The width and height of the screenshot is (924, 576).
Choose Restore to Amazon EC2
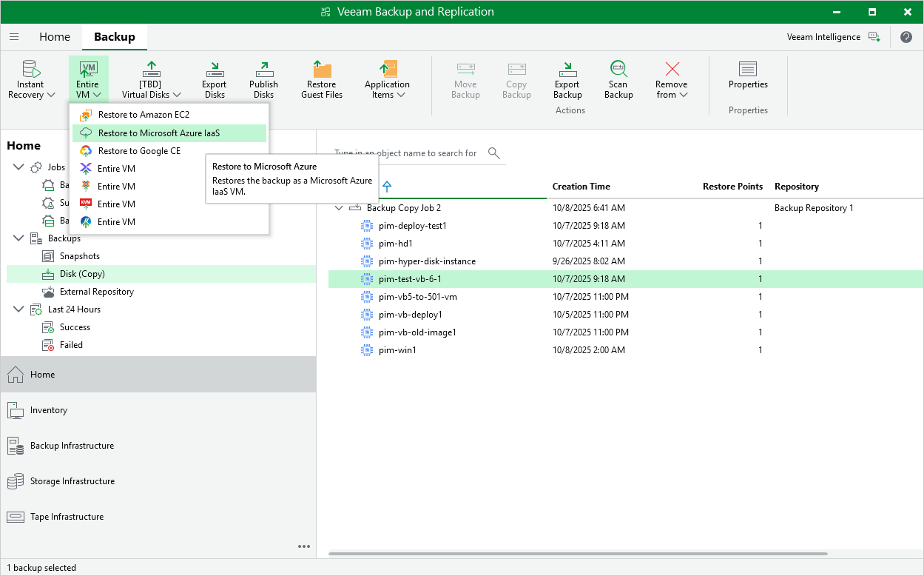pos(169,115)
